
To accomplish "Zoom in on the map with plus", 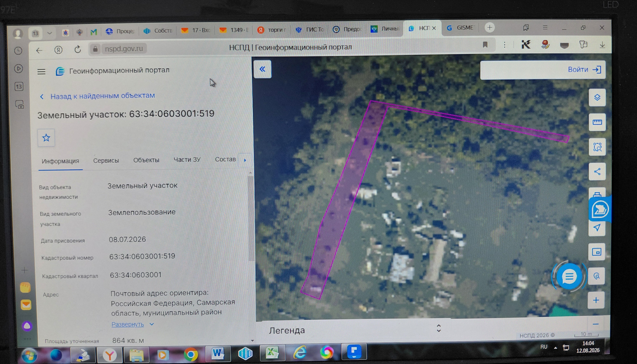I will click(596, 300).
